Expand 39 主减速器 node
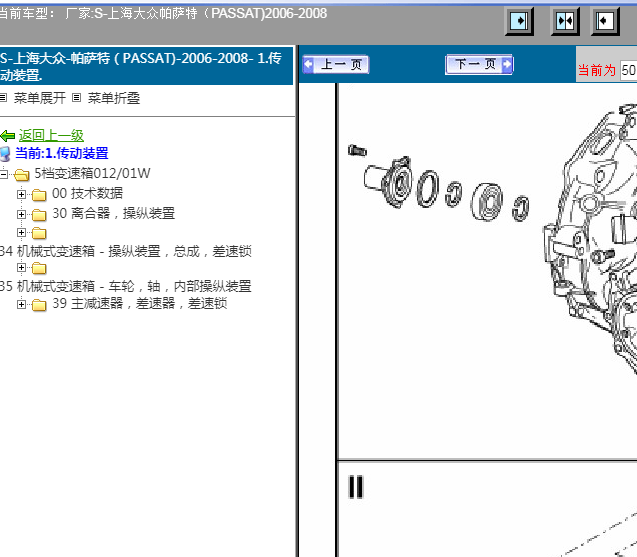The height and width of the screenshot is (557, 637). 22,304
